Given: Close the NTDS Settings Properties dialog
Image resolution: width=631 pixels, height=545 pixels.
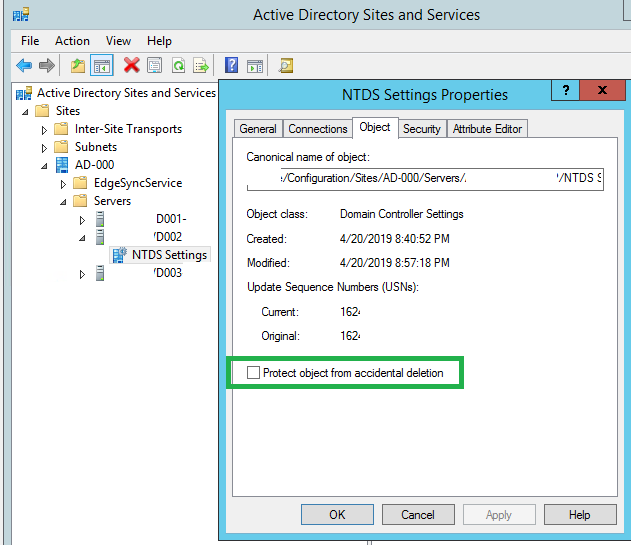Looking at the screenshot, I should pos(602,90).
